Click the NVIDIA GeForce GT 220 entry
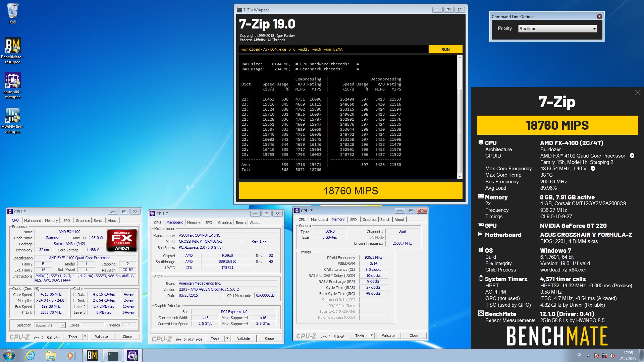644x362 pixels. 573,226
